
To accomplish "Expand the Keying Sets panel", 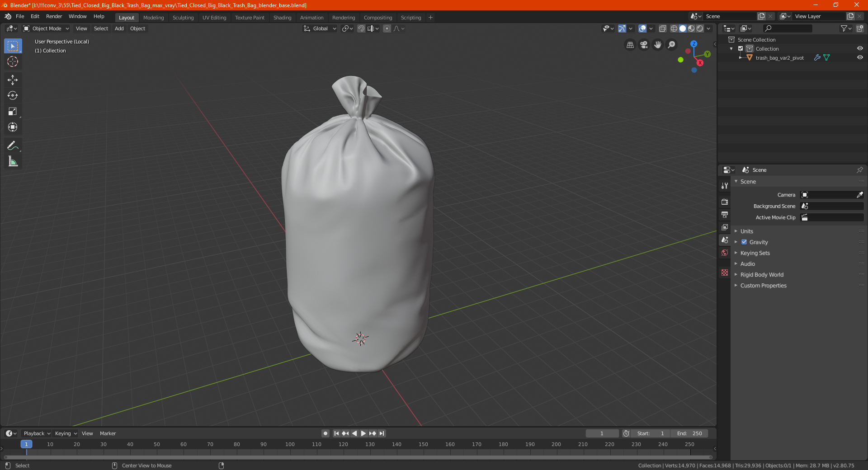I will click(755, 253).
